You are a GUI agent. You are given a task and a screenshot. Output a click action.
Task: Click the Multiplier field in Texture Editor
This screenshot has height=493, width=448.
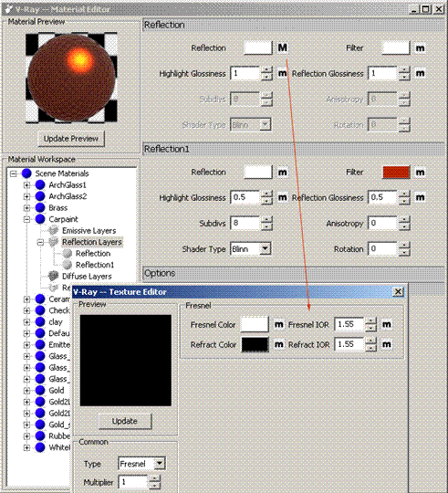132,482
